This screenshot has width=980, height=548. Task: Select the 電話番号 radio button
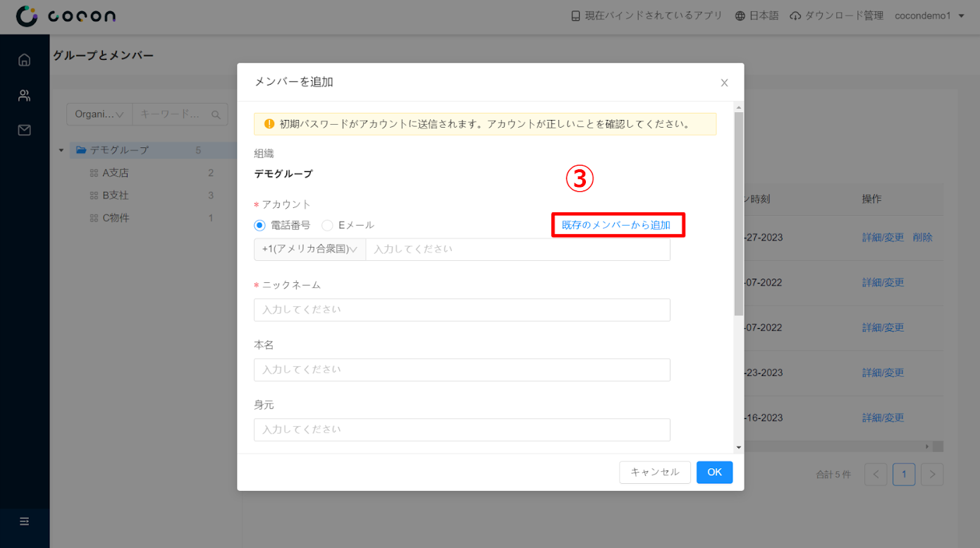[x=259, y=226]
